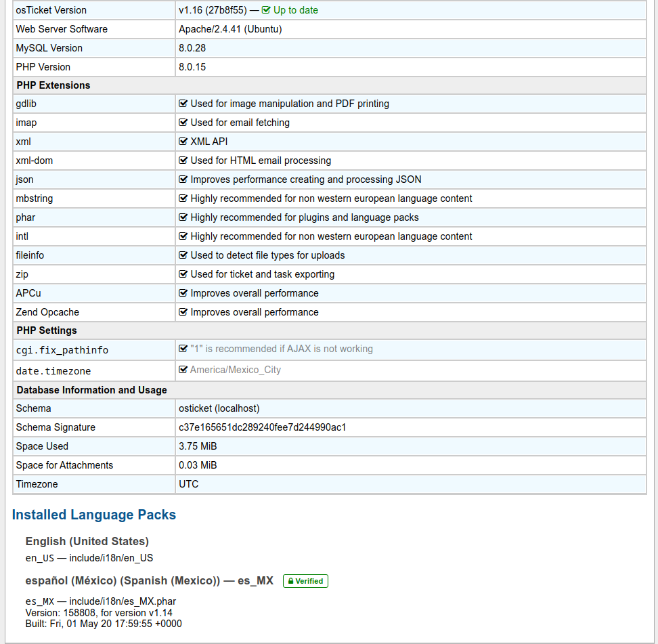Select the include/i18n/es_MX.phar path
The image size is (658, 644).
coord(123,601)
